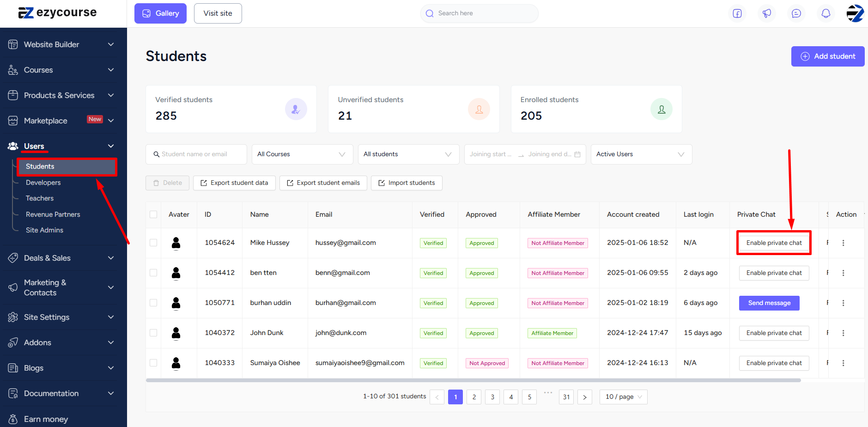868x427 pixels.
Task: Jump to page 31
Action: click(566, 397)
